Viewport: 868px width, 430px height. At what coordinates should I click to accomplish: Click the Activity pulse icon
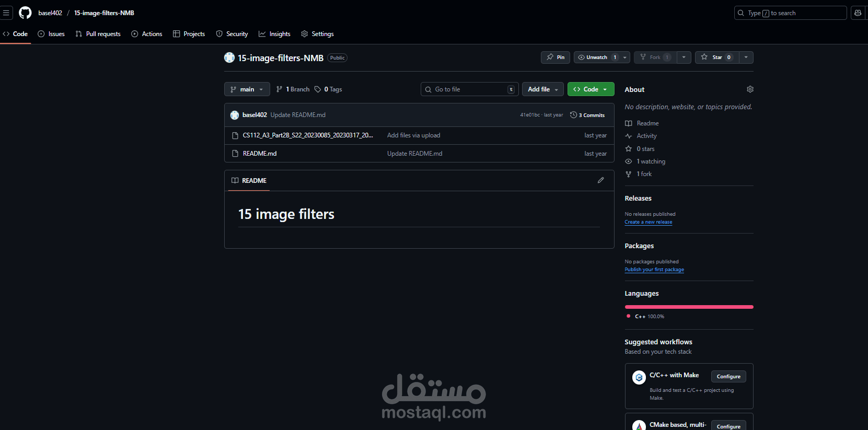629,136
